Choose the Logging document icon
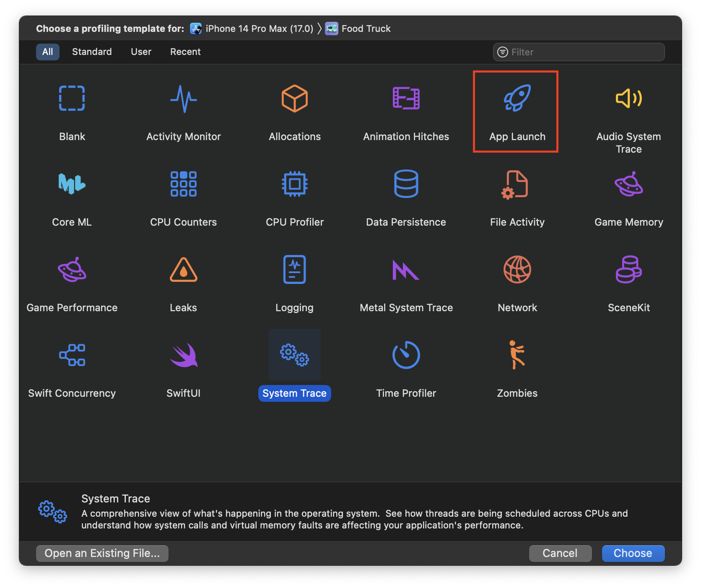This screenshot has width=701, height=588. (x=294, y=269)
